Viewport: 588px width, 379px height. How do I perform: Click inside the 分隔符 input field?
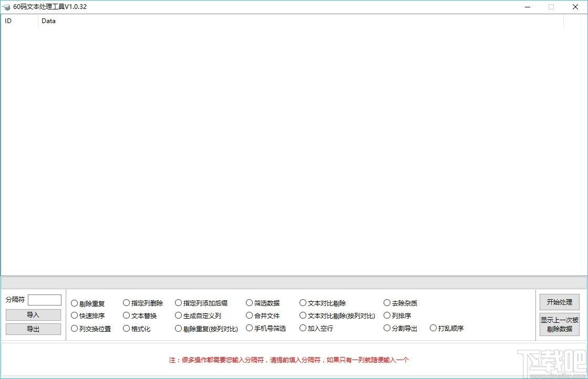44,300
